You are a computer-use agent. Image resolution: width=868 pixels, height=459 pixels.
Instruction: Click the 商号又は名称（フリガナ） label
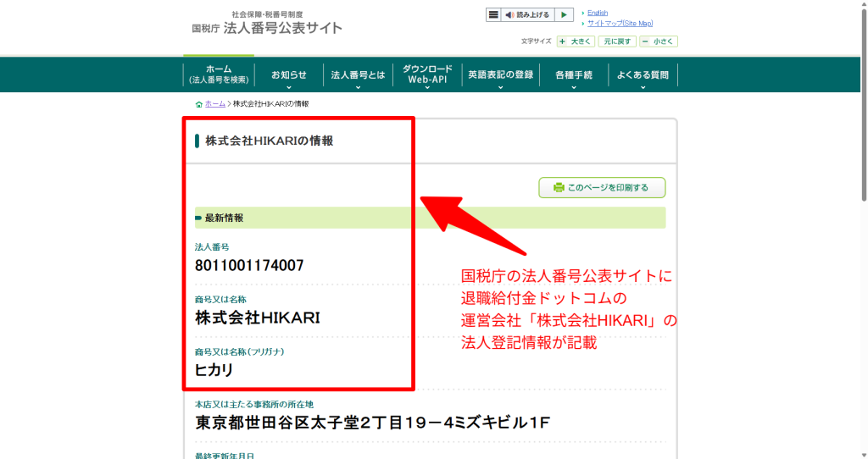click(x=239, y=351)
